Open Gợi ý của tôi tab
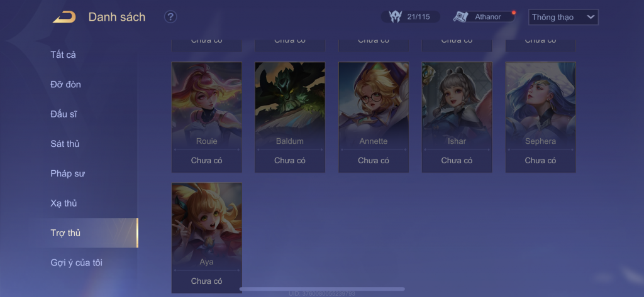Image resolution: width=644 pixels, height=297 pixels. 76,262
